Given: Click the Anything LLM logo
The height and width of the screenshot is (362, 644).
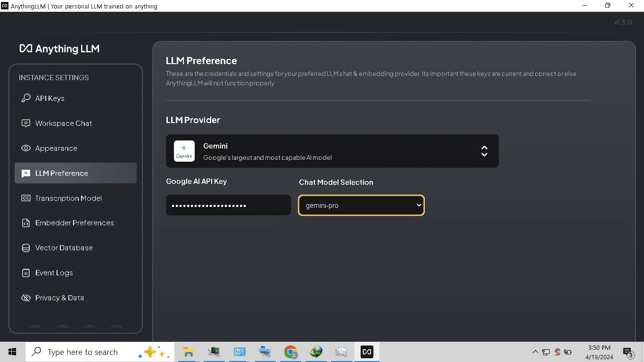Looking at the screenshot, I should [59, 49].
